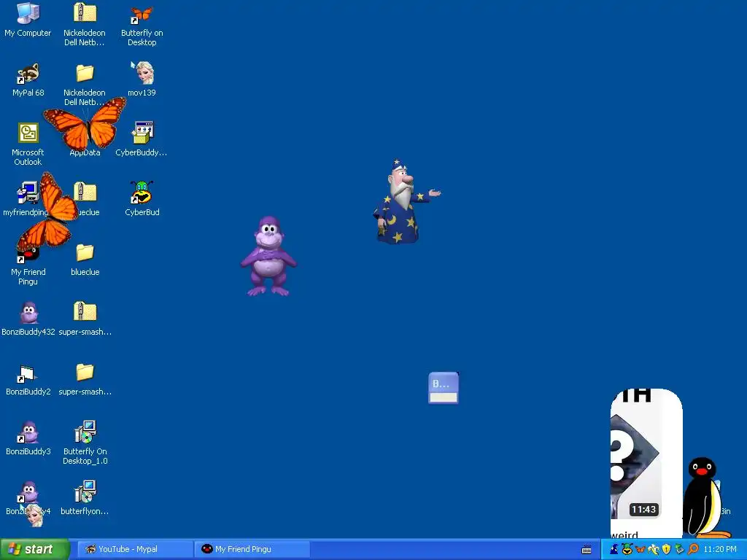Click the Safely Remove Hardware tray icon
The image size is (747, 560).
679,550
